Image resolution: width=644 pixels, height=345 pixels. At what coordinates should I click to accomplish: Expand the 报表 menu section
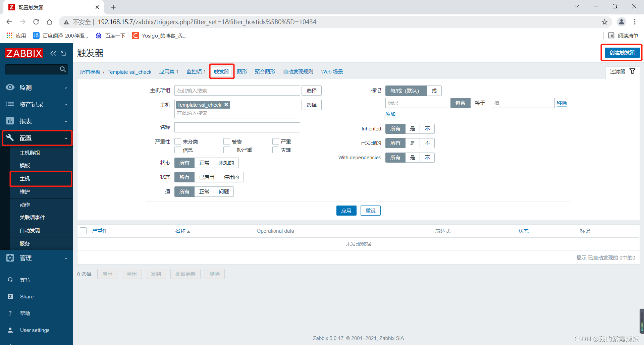(x=37, y=121)
